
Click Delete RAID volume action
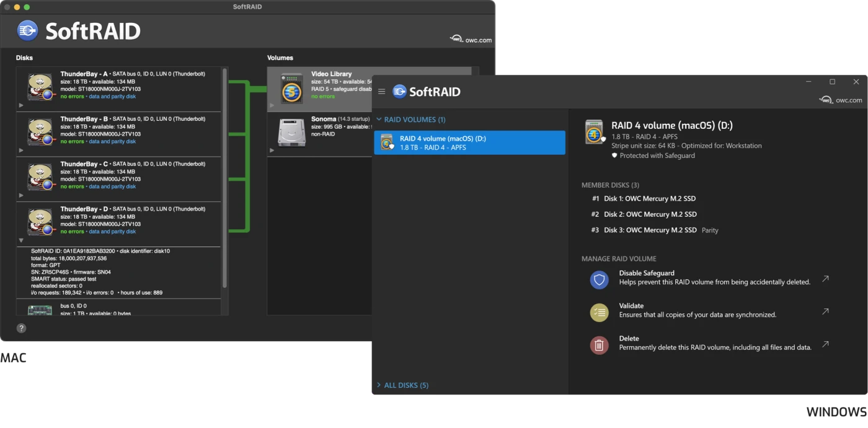[x=715, y=343]
